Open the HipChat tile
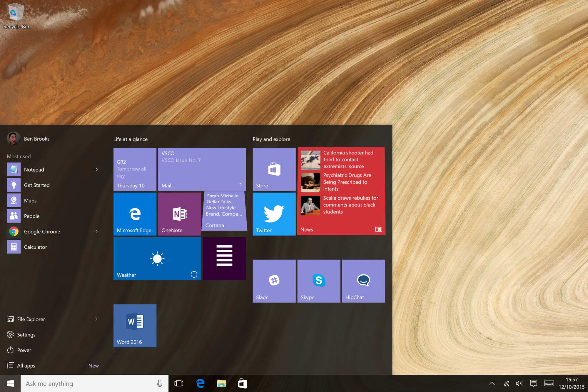This screenshot has height=392, width=588. tap(363, 281)
